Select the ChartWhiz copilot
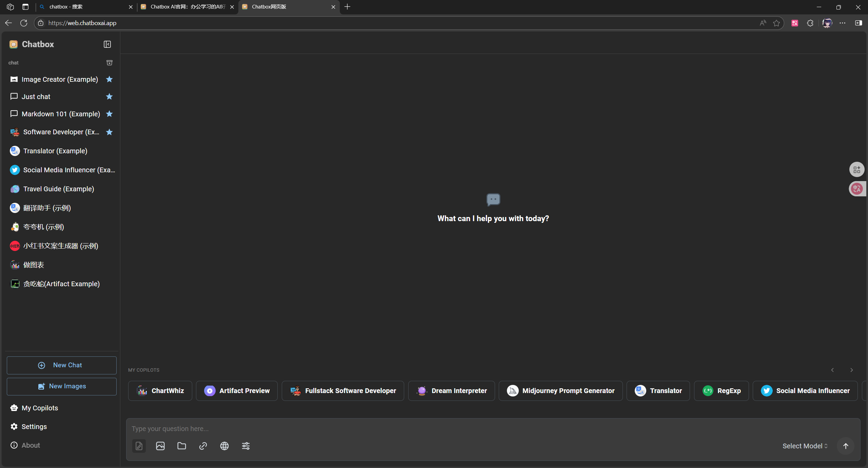Viewport: 868px width, 468px height. click(160, 391)
